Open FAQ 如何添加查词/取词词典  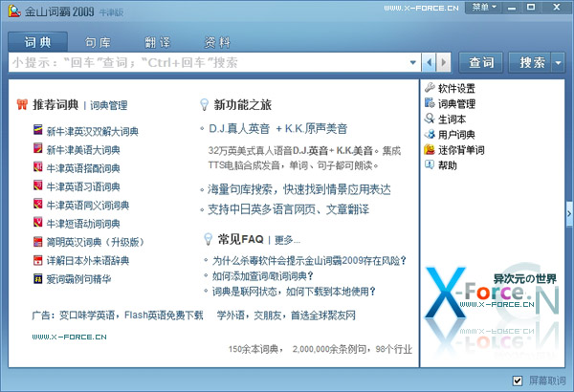[x=263, y=275]
